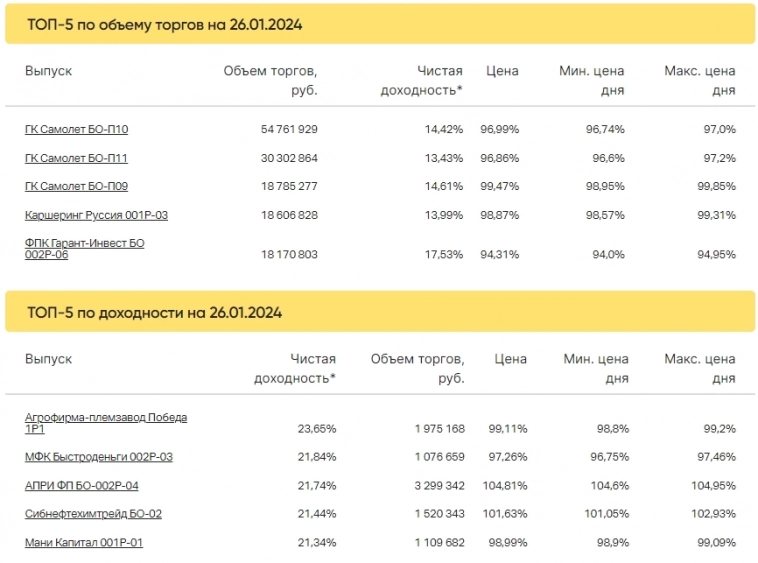This screenshot has width=758, height=563.
Task: Open Каршеринг Руссия 001Р-03 issue link
Action: pyautogui.click(x=96, y=215)
